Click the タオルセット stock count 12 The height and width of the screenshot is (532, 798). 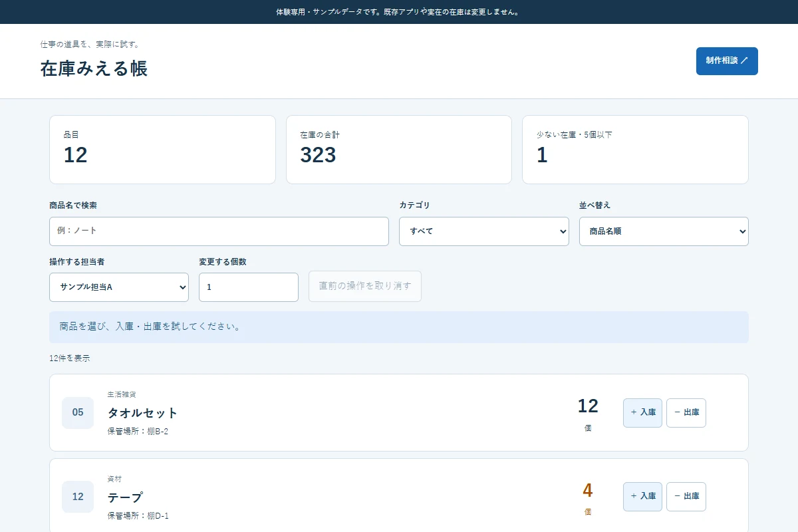click(588, 406)
